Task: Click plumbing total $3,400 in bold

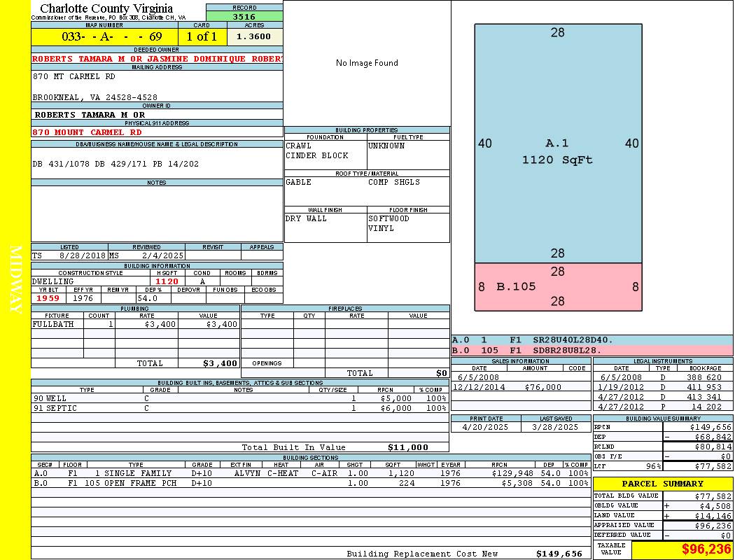Action: click(220, 363)
